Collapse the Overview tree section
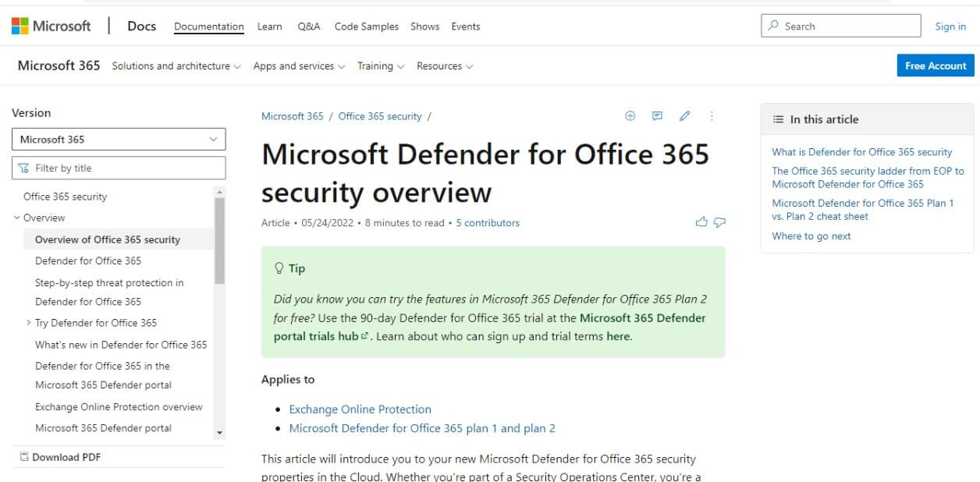 point(17,218)
